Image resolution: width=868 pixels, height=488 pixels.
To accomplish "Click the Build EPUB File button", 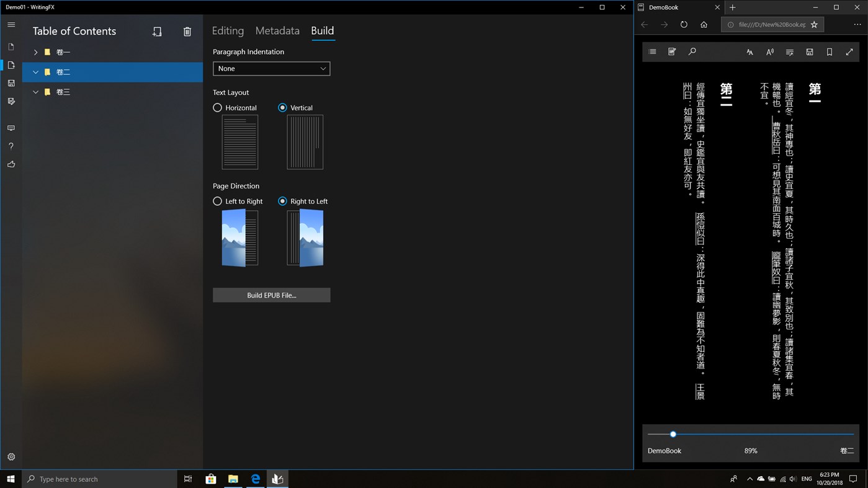I will 271,295.
